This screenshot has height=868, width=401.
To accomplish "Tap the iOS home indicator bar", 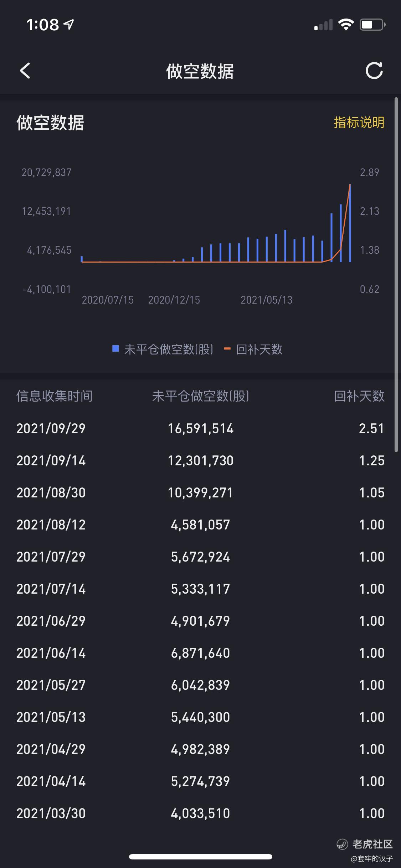I will point(201,857).
